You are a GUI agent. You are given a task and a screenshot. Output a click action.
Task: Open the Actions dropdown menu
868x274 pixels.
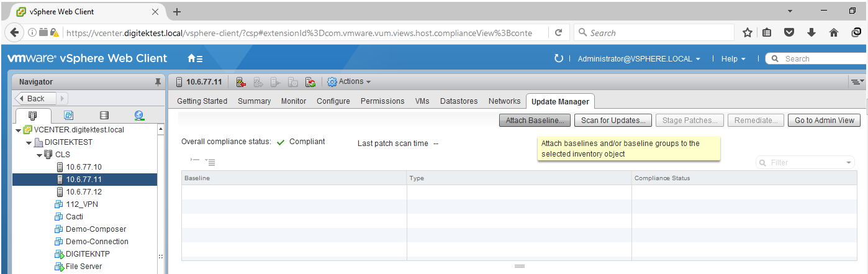[349, 81]
